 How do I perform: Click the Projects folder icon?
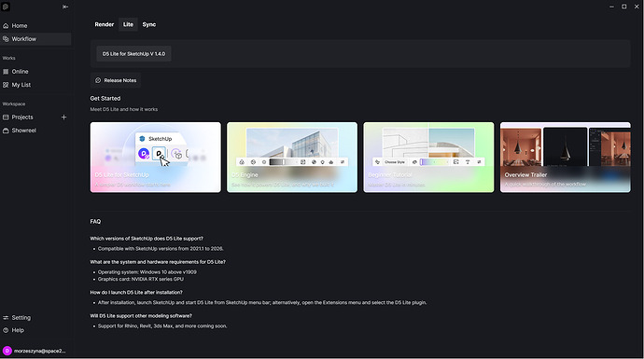click(6, 117)
